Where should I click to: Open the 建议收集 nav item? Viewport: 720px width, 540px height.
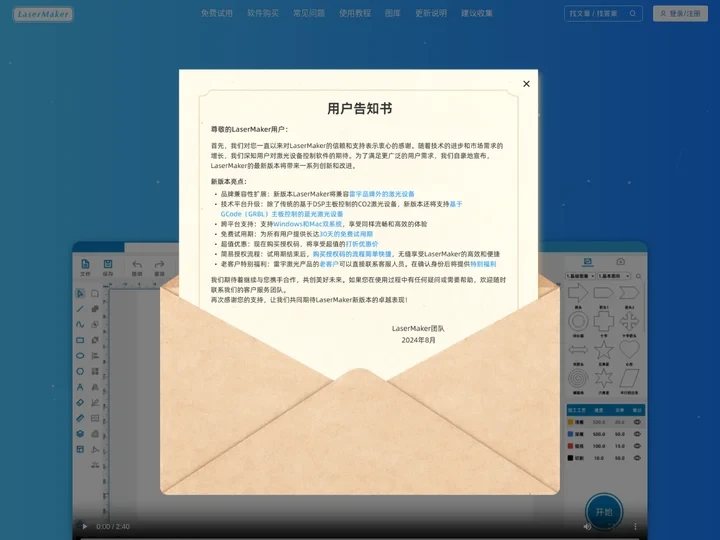pyautogui.click(x=477, y=13)
